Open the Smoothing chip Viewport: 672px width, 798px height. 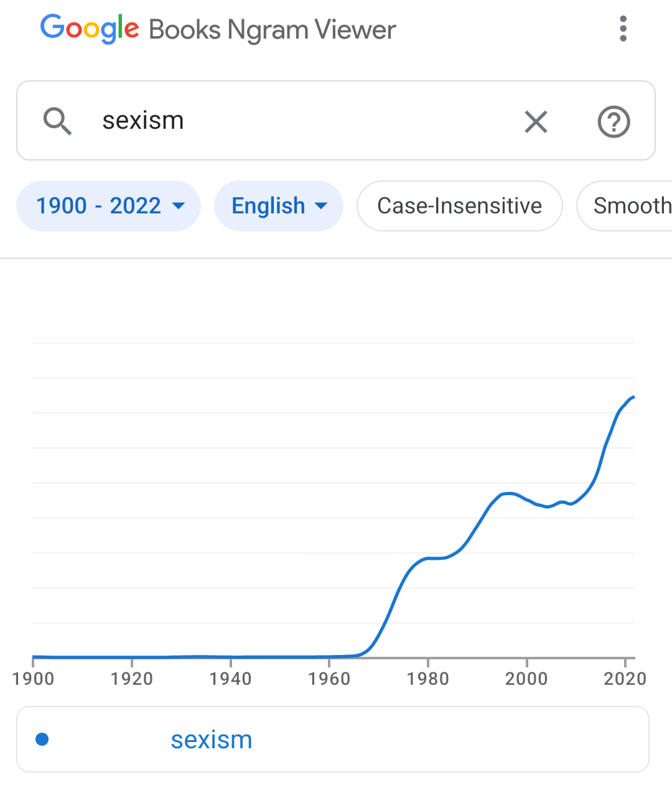click(625, 206)
